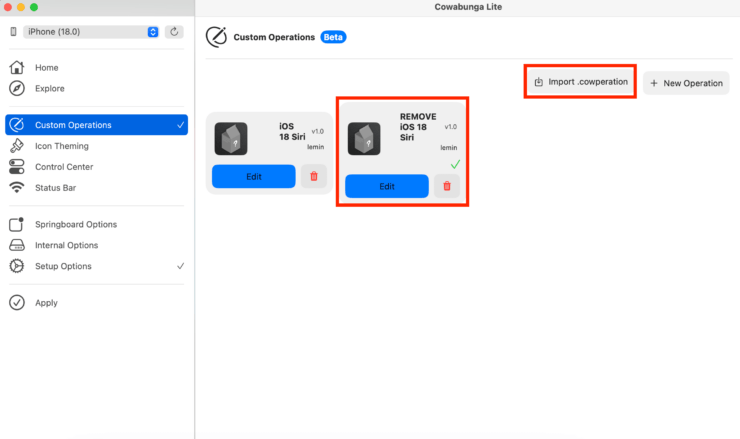This screenshot has width=740, height=439.
Task: Go to Icon Theming
Action: point(96,146)
